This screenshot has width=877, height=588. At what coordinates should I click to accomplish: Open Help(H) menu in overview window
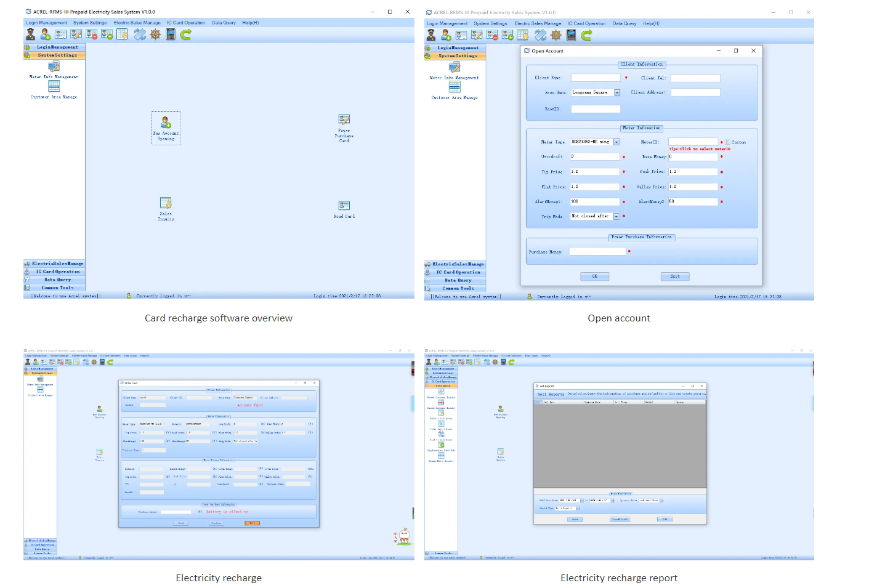250,23
